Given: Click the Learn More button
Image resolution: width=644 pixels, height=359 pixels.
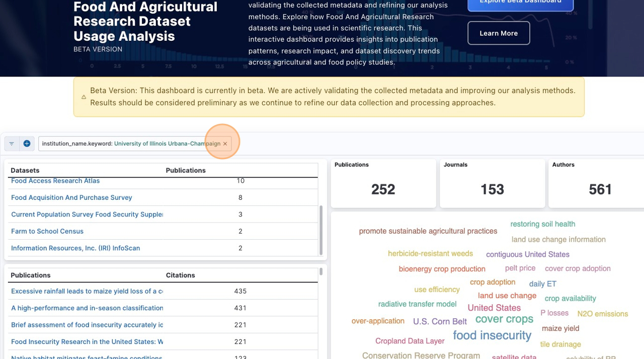Looking at the screenshot, I should tap(499, 33).
